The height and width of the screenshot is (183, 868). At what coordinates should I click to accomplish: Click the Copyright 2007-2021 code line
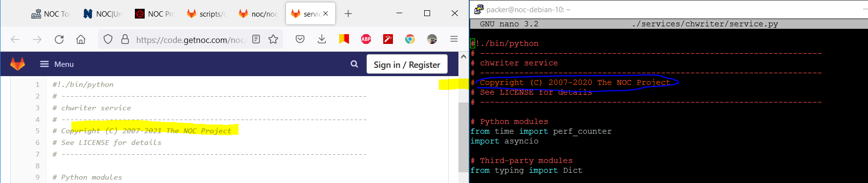pyautogui.click(x=142, y=131)
